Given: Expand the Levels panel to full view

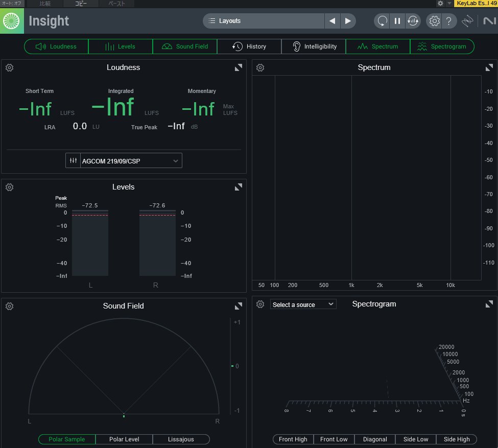Looking at the screenshot, I should 238,187.
